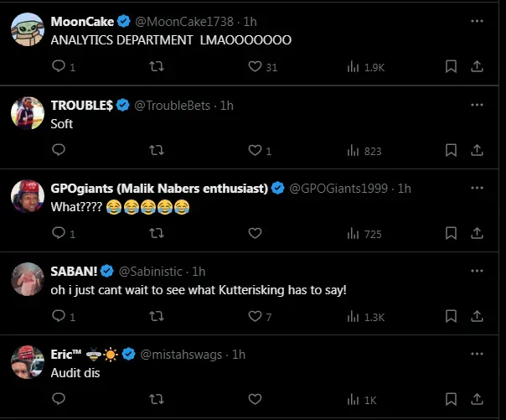Reply to SABAN!'s Kutterisking tweet
The width and height of the screenshot is (506, 420).
59,317
